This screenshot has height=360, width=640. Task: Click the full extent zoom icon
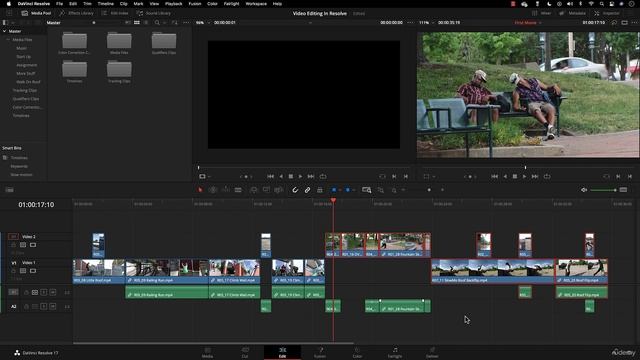click(367, 190)
